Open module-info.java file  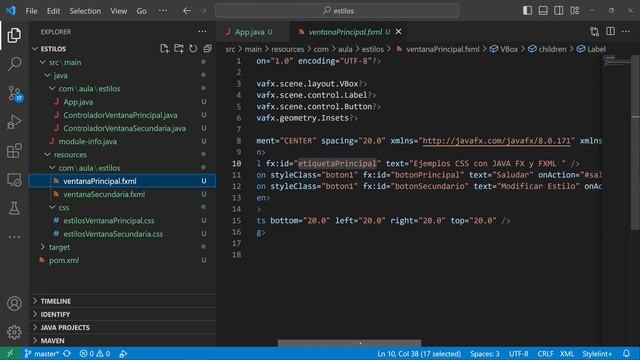click(x=88, y=141)
